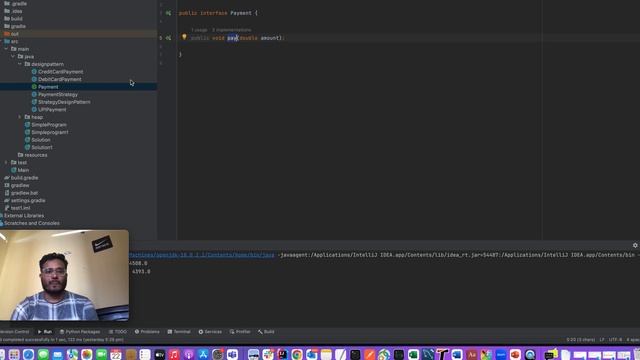Click the caret position indicator in status bar

point(580,340)
